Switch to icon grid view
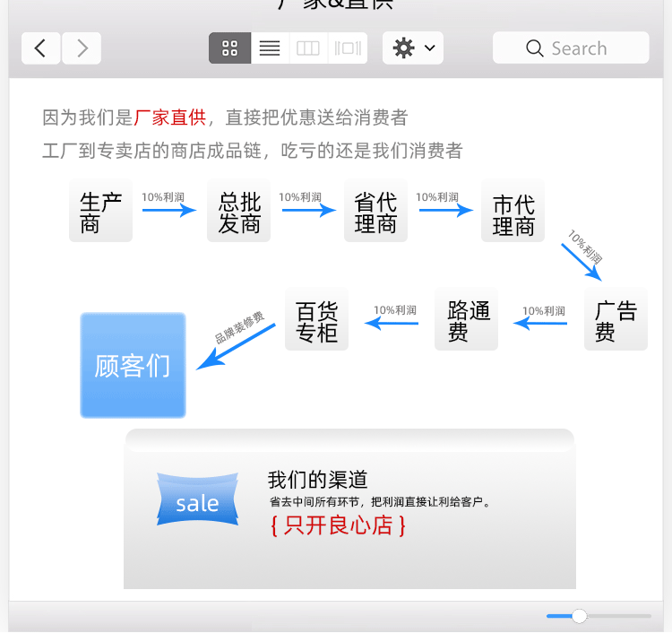 229,48
